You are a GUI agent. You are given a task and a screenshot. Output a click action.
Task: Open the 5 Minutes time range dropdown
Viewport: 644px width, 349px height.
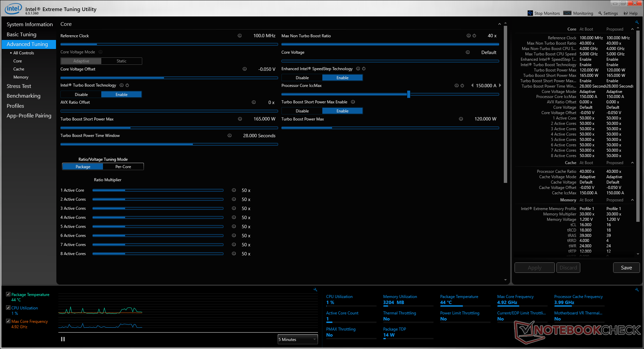298,339
